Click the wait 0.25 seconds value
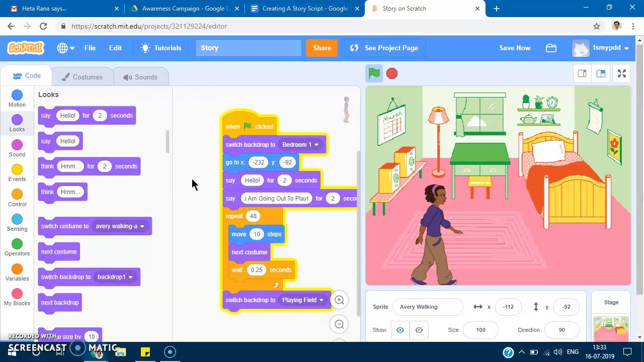 (257, 270)
